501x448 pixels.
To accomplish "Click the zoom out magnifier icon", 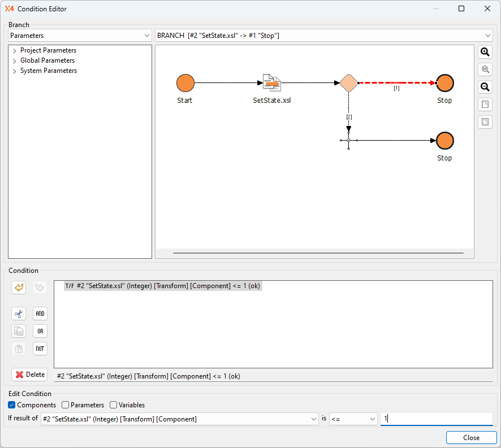I will coord(485,87).
